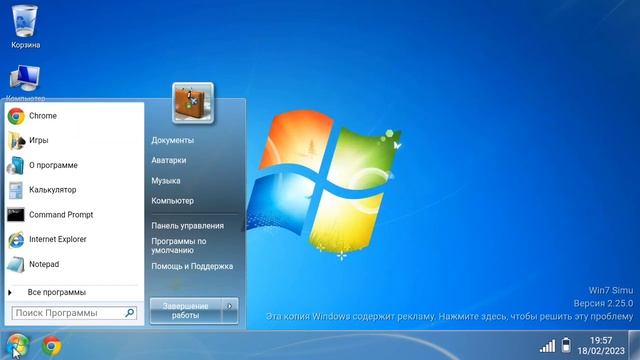Click the Notepad icon in Start menu
Viewport: 640px width, 360px height.
(16, 264)
